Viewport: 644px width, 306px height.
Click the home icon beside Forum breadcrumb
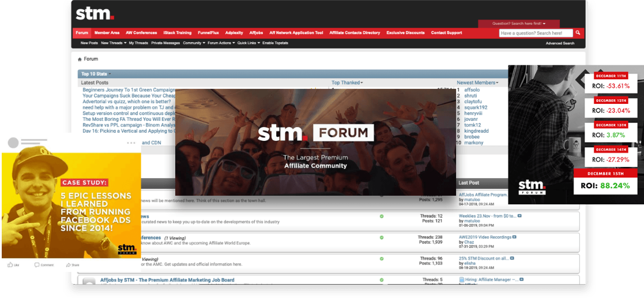coord(80,59)
